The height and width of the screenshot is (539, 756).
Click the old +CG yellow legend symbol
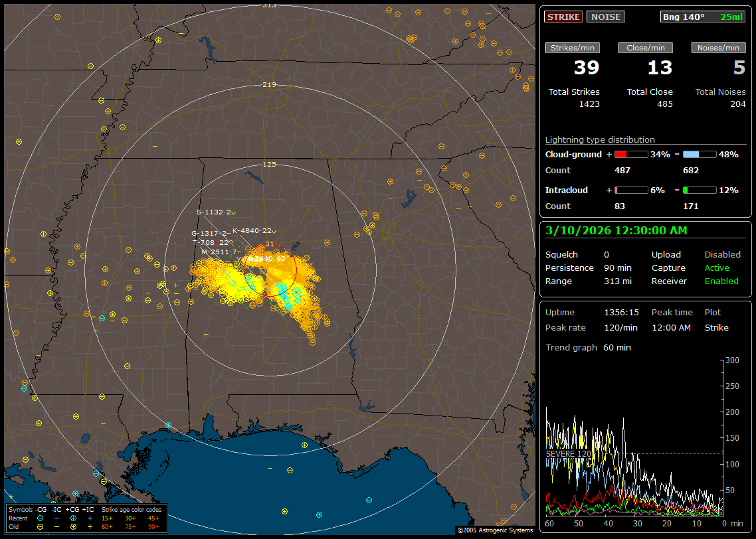point(73,526)
